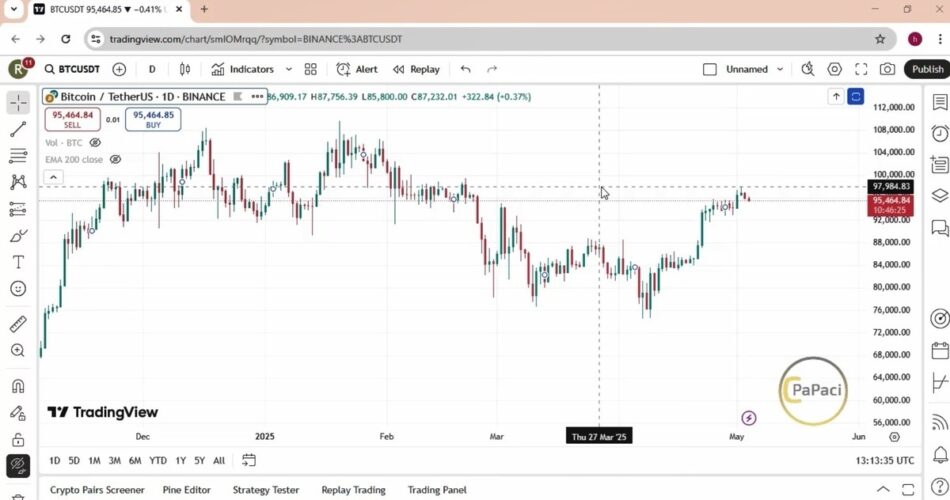The width and height of the screenshot is (950, 500).
Task: Select the text annotation tool
Action: [18, 262]
